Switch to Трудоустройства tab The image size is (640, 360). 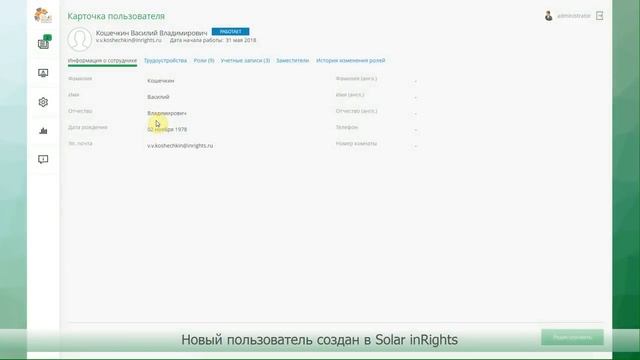[165, 60]
